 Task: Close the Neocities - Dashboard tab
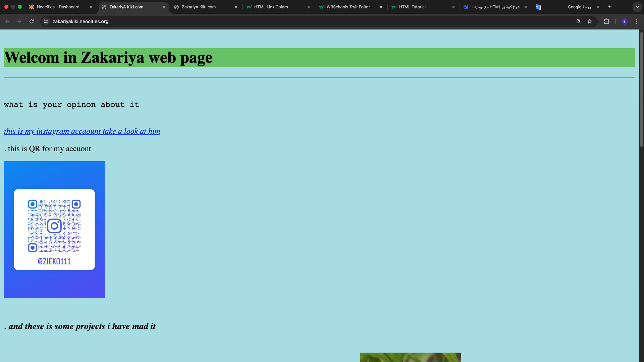(x=91, y=7)
